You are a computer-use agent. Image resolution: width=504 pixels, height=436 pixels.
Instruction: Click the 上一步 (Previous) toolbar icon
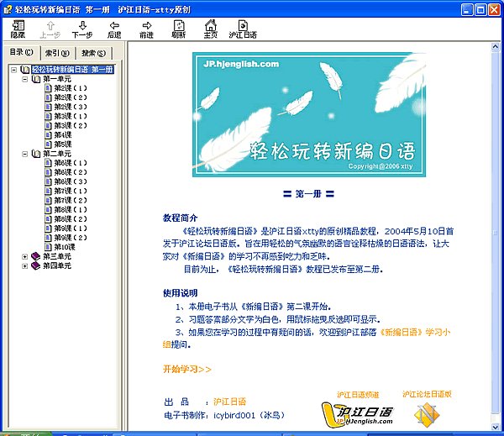50,29
